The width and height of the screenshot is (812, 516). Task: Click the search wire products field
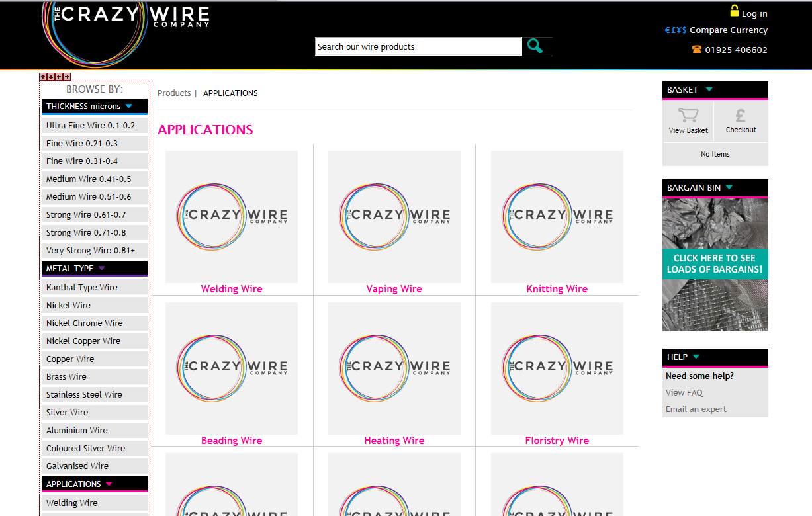pos(418,46)
